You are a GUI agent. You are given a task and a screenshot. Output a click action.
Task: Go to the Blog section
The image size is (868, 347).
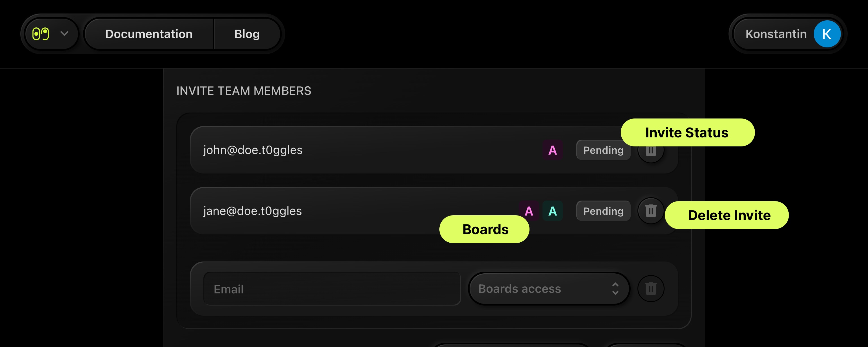(x=247, y=34)
